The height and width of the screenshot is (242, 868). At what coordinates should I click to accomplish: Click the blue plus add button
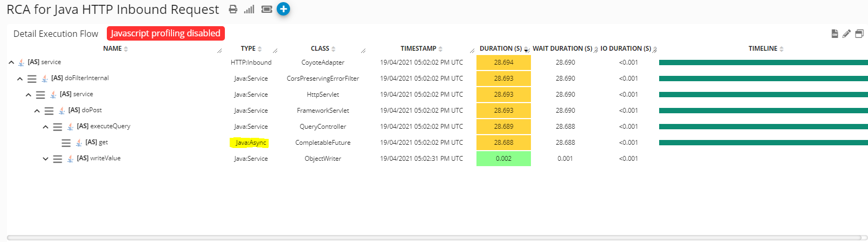click(284, 9)
